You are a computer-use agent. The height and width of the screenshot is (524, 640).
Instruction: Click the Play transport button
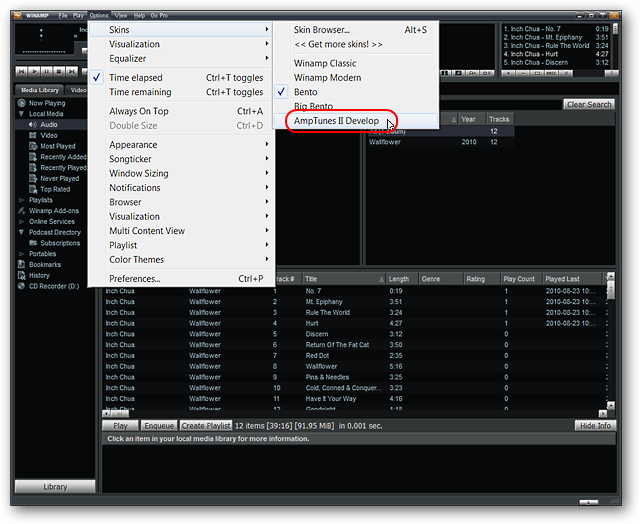click(x=34, y=72)
